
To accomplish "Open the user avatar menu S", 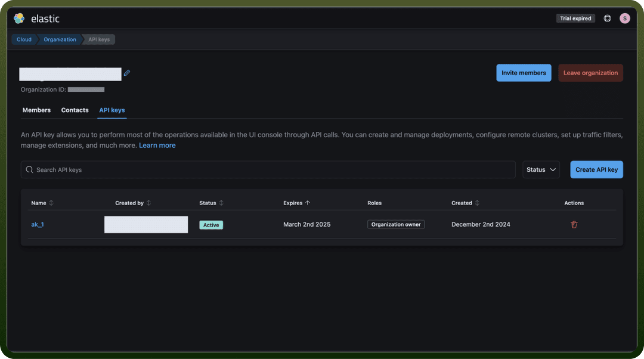I will point(625,18).
